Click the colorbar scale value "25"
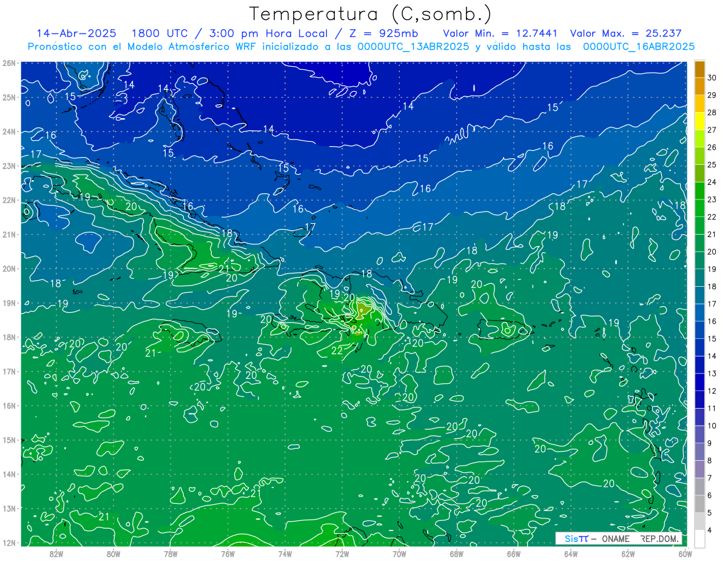Image resolution: width=728 pixels, height=562 pixels. [712, 165]
